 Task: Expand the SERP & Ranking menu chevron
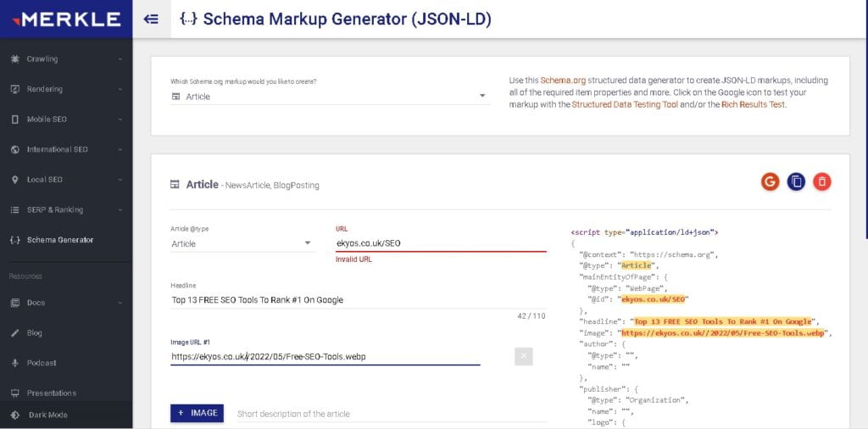120,209
